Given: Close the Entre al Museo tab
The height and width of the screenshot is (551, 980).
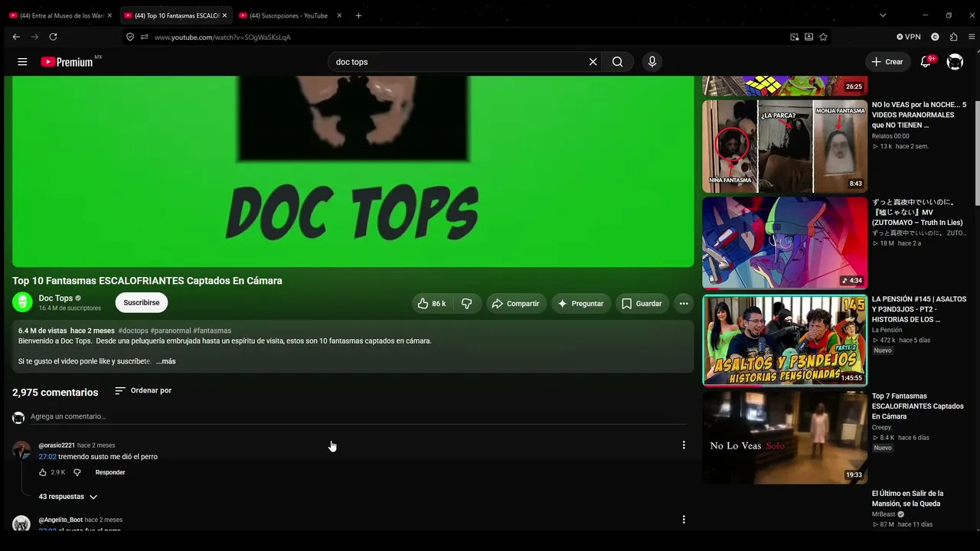Looking at the screenshot, I should pos(109,15).
